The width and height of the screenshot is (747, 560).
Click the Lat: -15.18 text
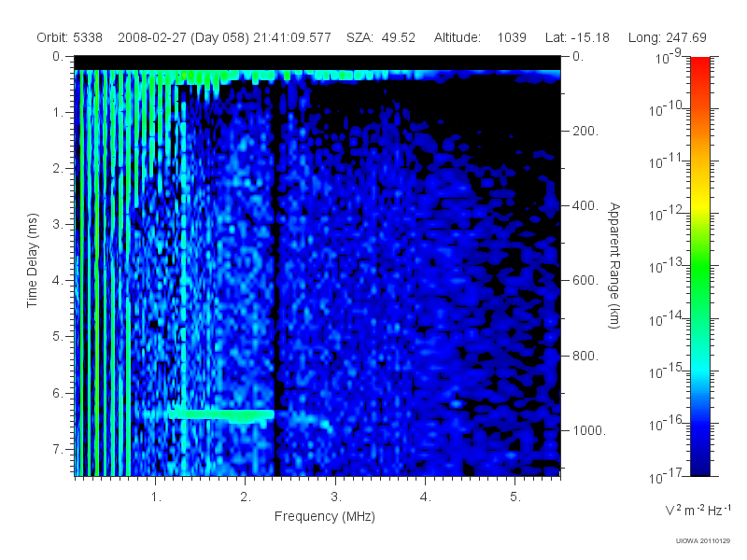(x=577, y=37)
